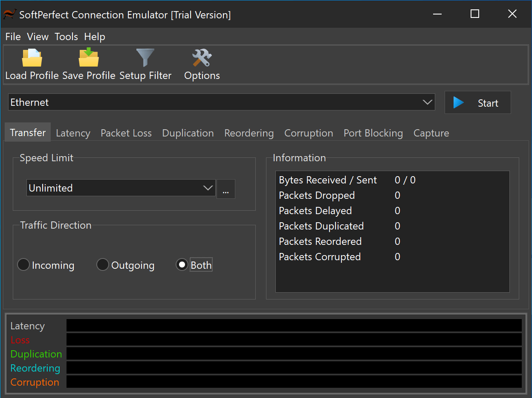The width and height of the screenshot is (532, 398).
Task: Switch to the Latency tab
Action: click(73, 133)
